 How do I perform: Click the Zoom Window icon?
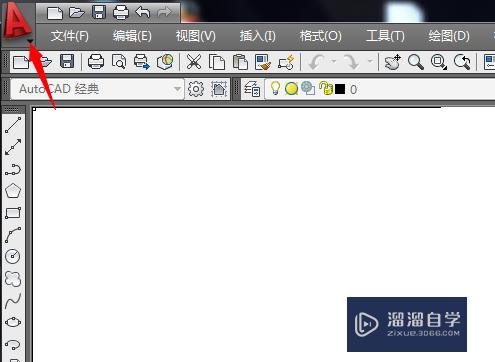[x=439, y=62]
